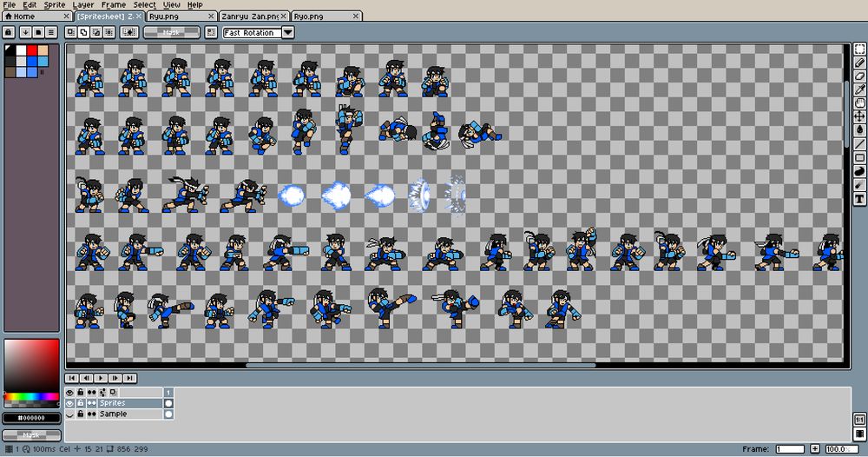Toggle the lock on the Sprites layer

(81, 403)
